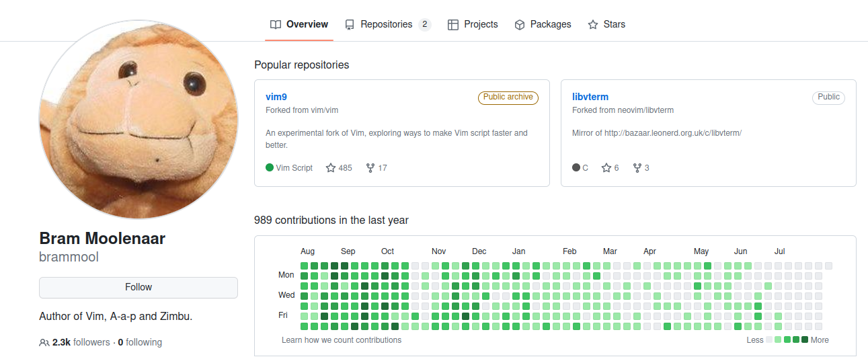
Task: Click the lightest gray legend square
Action: [770, 339]
